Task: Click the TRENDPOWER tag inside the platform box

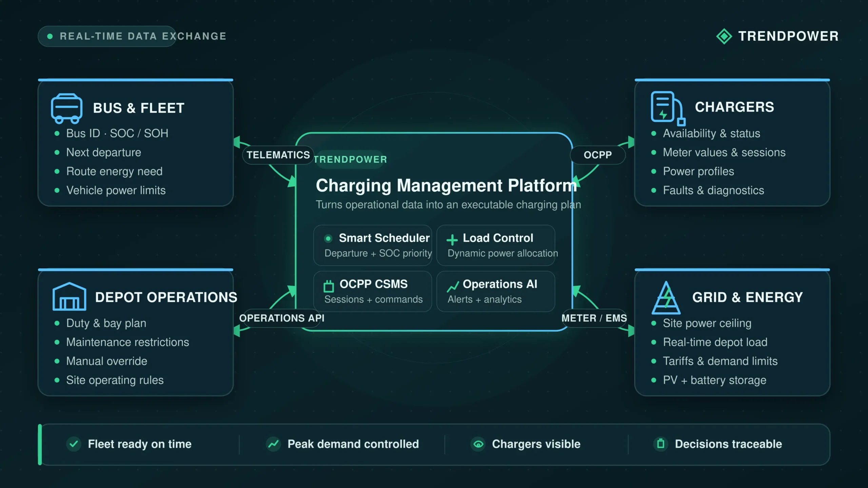Action: coord(350,159)
